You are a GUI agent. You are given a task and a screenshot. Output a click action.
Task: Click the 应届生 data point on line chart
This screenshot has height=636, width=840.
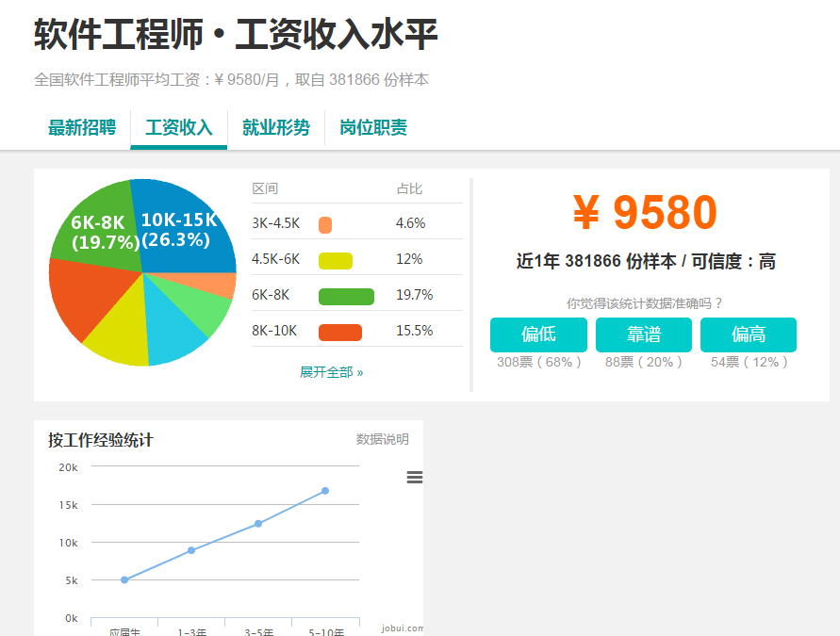(124, 579)
